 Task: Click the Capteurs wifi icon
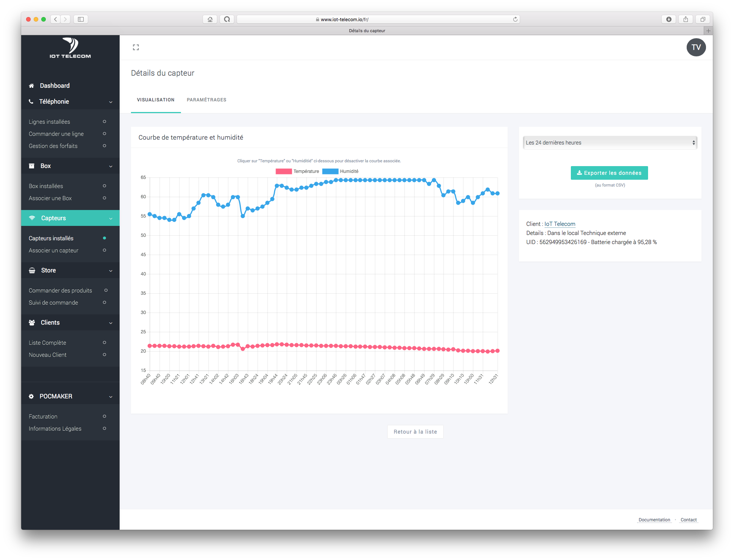(33, 218)
